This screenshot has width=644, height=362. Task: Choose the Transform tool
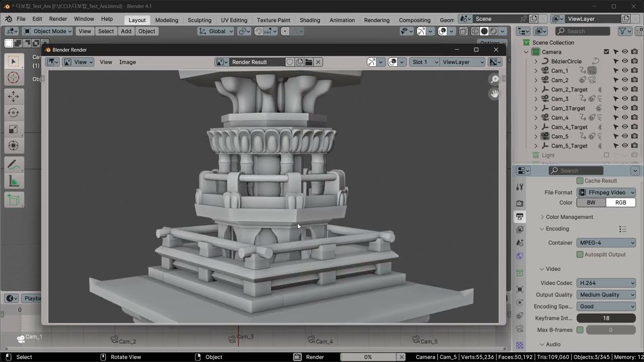[14, 146]
